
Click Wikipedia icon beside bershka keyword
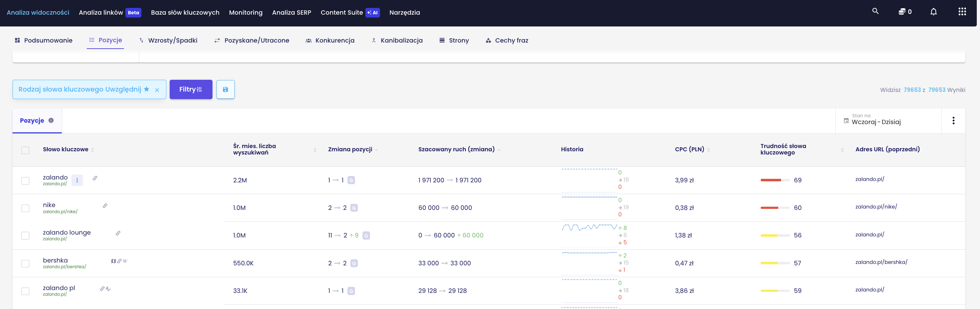coord(125,261)
